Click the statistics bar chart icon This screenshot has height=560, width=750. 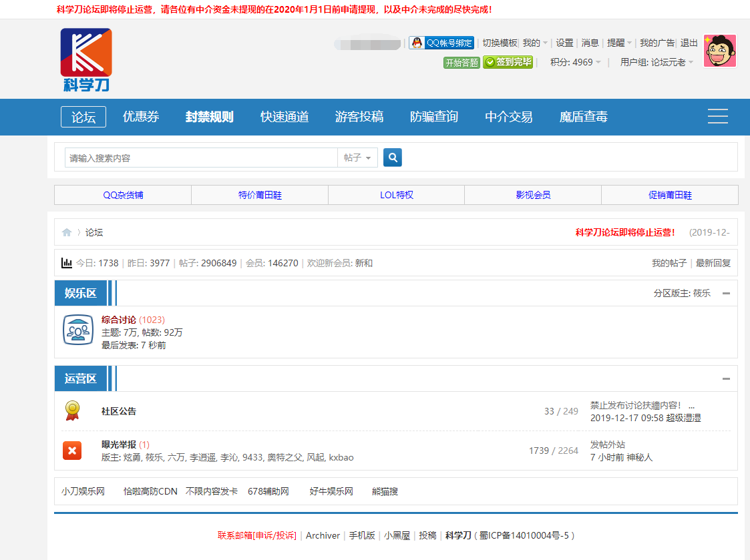pos(67,263)
